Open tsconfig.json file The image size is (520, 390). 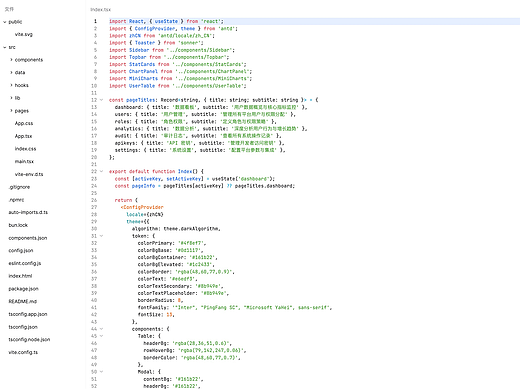point(23,327)
